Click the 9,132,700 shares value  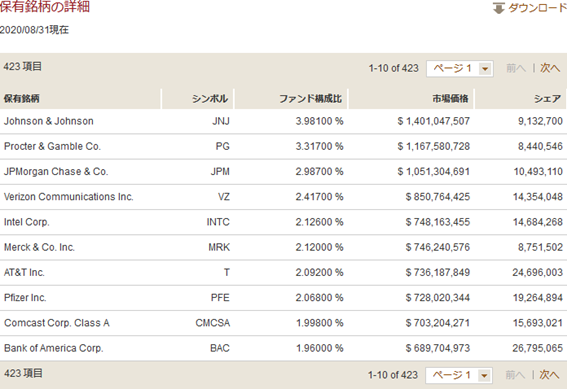click(540, 121)
